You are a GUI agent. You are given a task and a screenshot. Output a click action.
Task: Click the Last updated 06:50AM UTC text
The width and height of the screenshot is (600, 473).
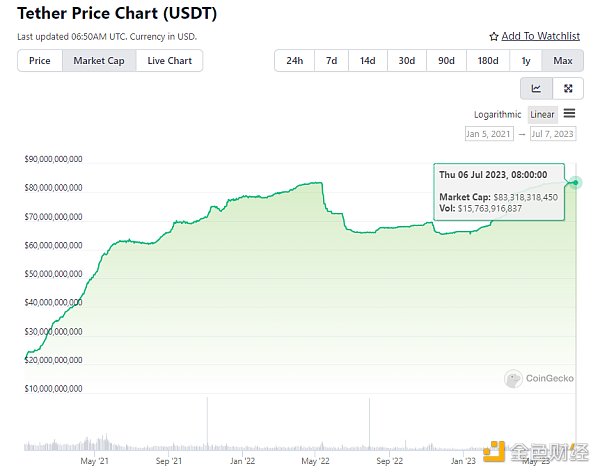pos(107,37)
